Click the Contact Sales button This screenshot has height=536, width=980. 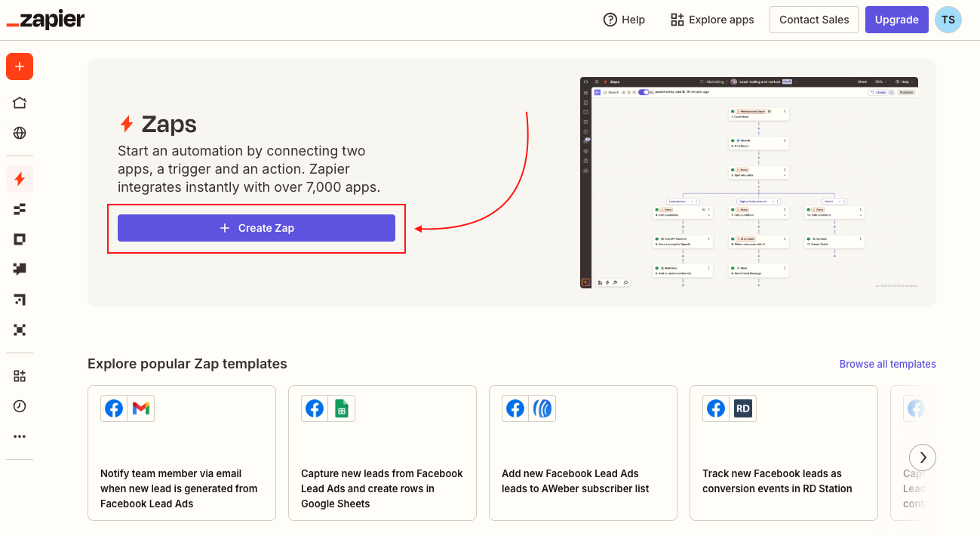[814, 20]
